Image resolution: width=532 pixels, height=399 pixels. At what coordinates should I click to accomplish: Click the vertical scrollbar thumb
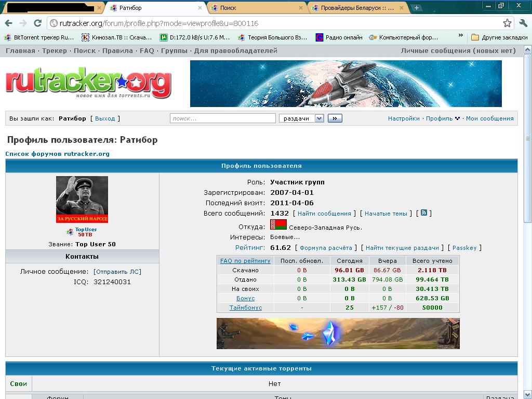tap(528, 138)
